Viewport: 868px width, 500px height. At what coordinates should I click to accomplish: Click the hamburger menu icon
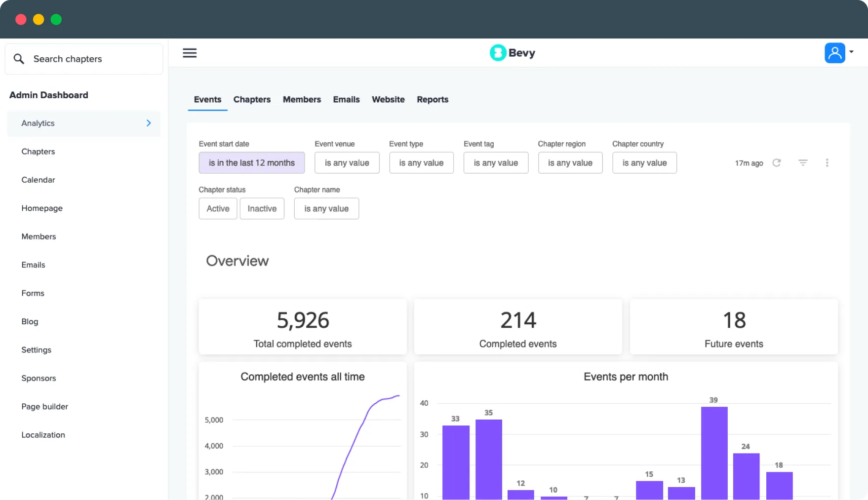click(x=190, y=53)
